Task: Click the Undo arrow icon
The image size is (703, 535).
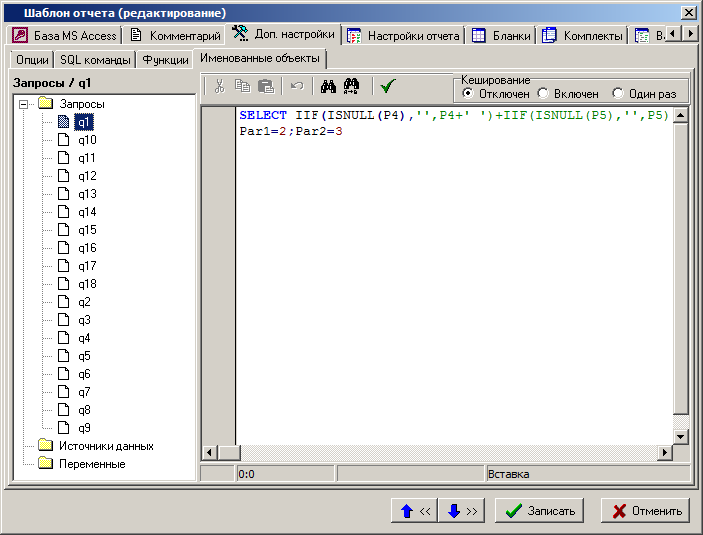Action: click(296, 87)
